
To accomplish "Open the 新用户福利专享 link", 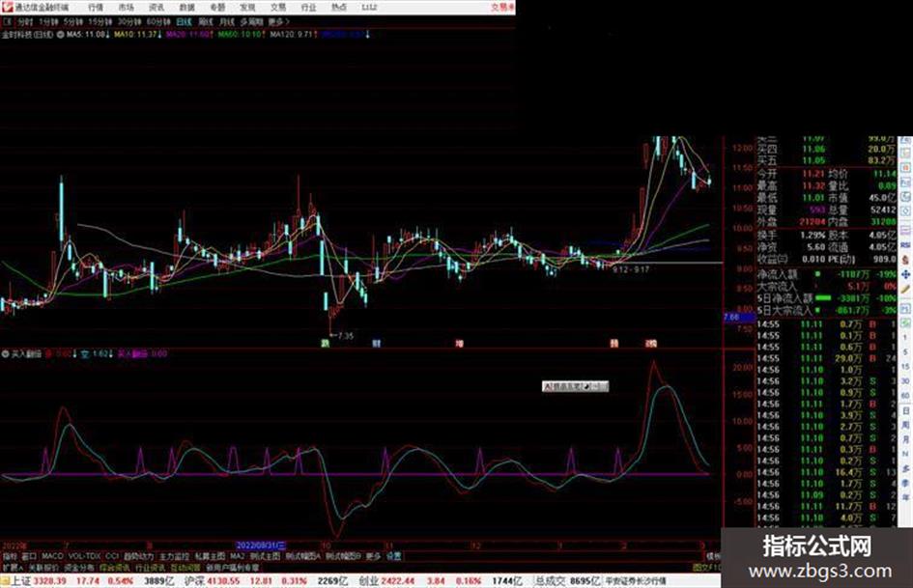I will (232, 567).
